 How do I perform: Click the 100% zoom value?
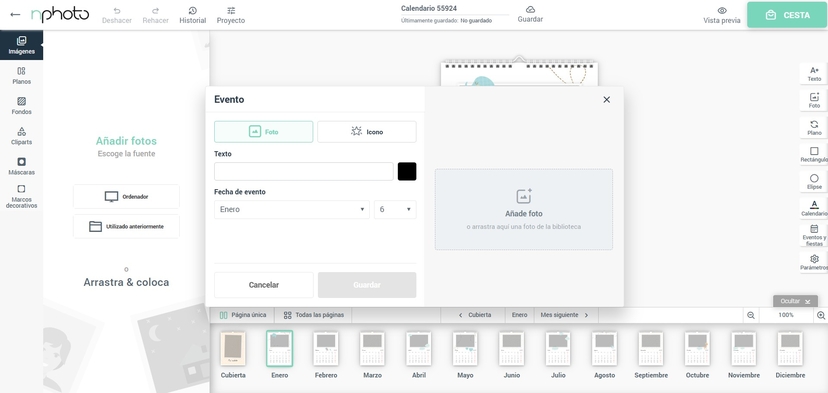coord(786,315)
